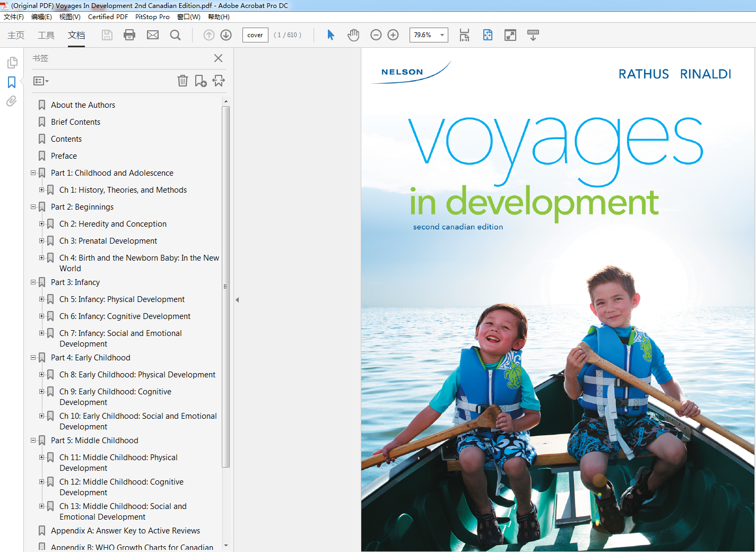Viewport: 756px width, 552px height.
Task: Collapse navigation pane with divider arrow
Action: point(237,300)
